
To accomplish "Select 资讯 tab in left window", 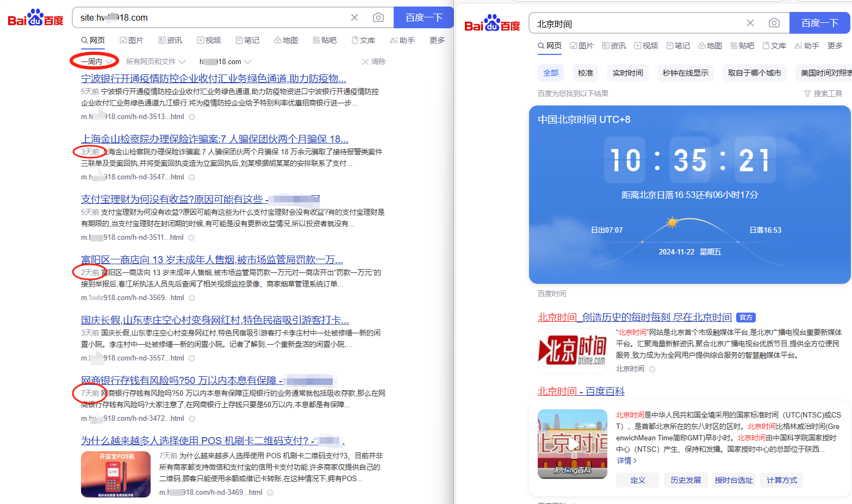I will pyautogui.click(x=170, y=40).
